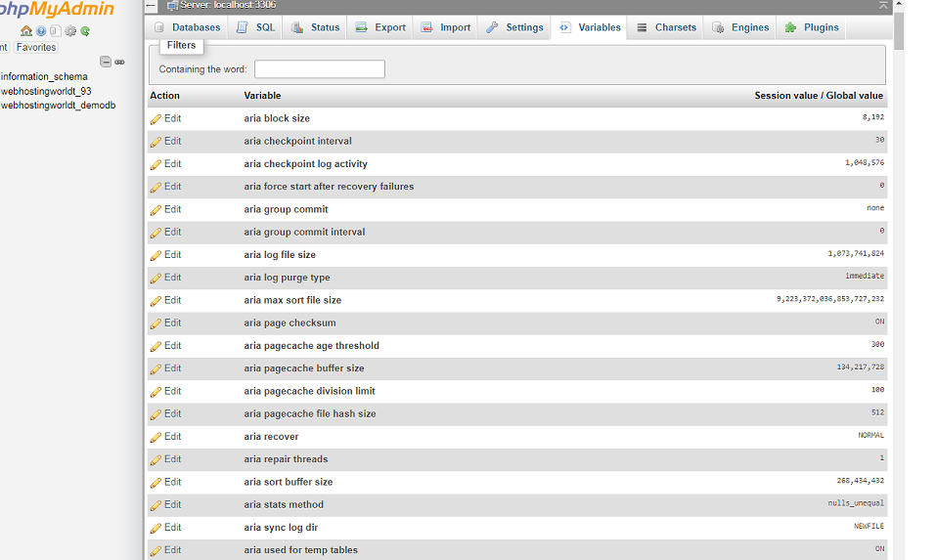The width and height of the screenshot is (936, 560).
Task: Open the Favorites list in navigation
Action: click(x=36, y=47)
